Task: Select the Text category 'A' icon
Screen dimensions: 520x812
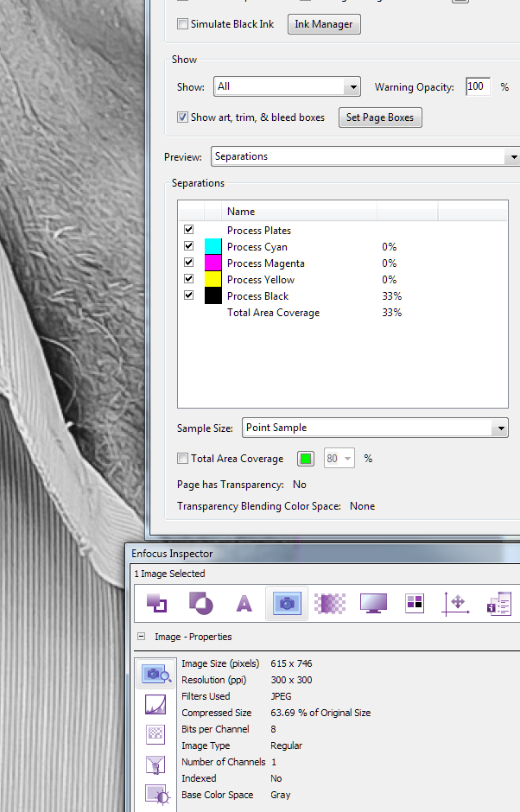Action: tap(244, 603)
